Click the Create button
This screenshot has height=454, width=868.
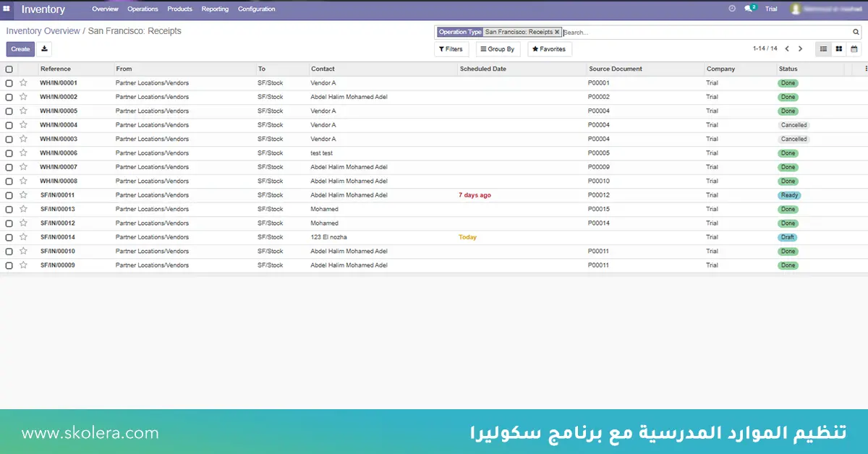click(x=20, y=49)
